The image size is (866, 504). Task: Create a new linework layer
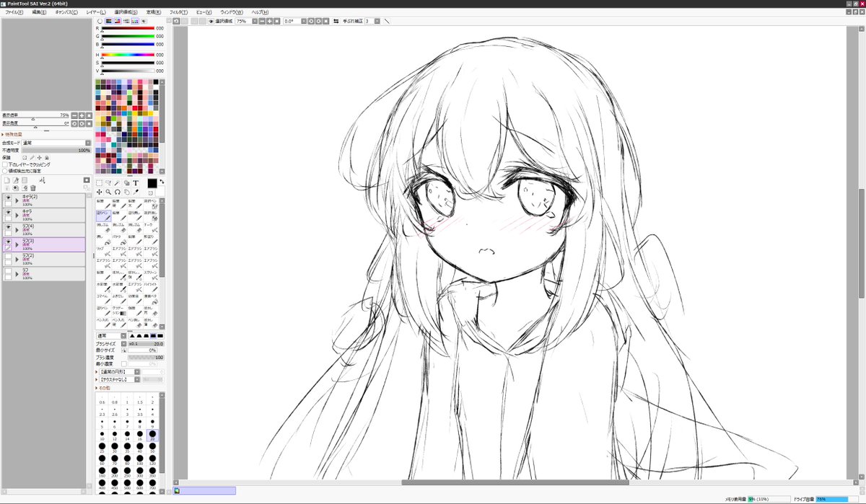pyautogui.click(x=15, y=180)
